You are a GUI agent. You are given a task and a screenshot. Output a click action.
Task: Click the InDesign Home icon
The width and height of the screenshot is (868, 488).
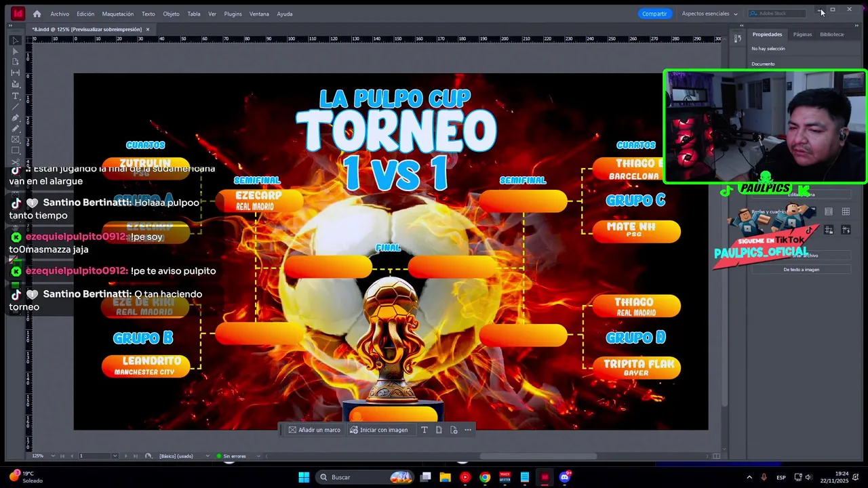click(37, 14)
